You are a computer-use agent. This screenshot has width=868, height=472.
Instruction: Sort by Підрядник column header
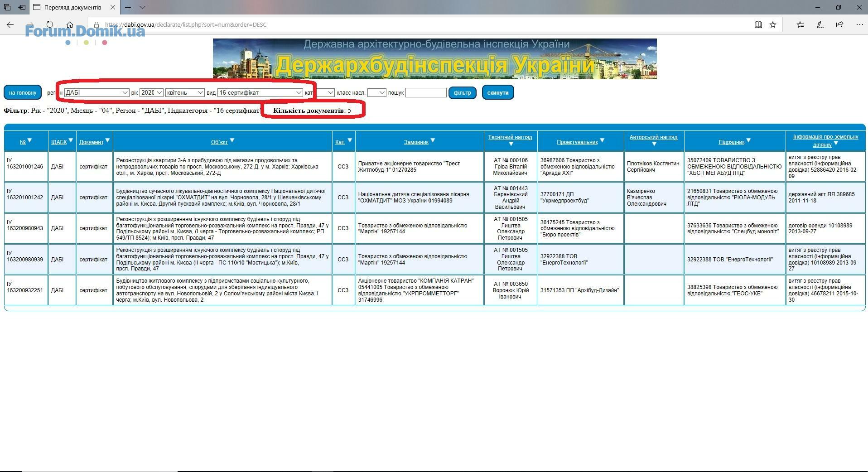pyautogui.click(x=731, y=142)
